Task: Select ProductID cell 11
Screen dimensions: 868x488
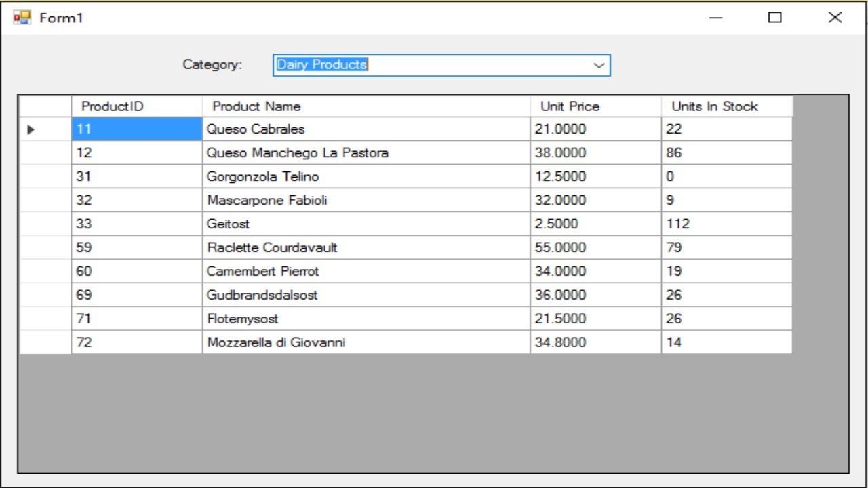Action: click(137, 129)
